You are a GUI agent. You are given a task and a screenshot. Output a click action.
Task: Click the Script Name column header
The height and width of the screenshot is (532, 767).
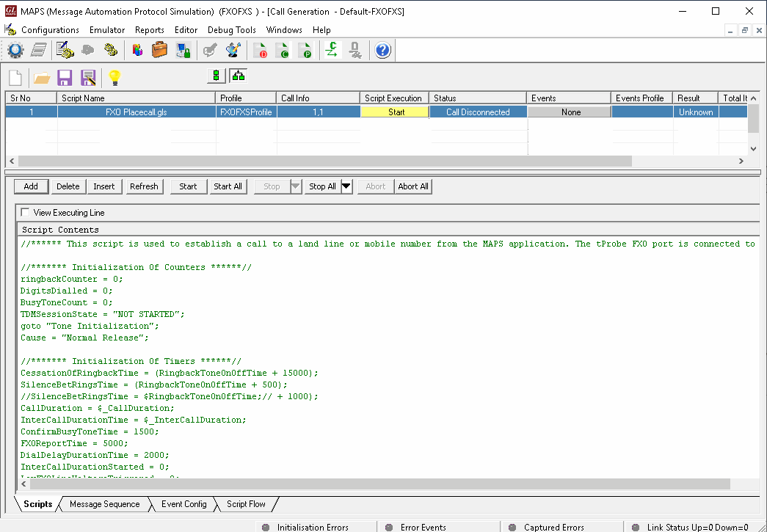[136, 98]
